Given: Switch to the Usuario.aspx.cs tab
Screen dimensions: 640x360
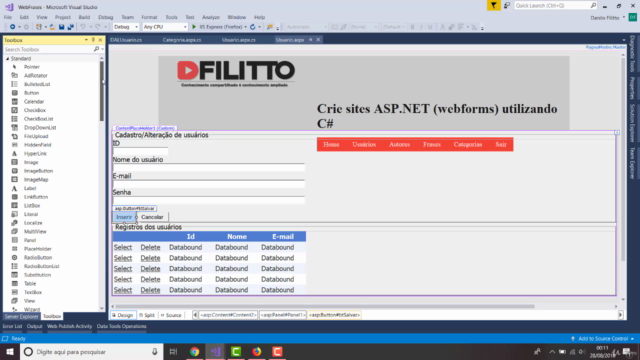Looking at the screenshot, I should tap(238, 40).
